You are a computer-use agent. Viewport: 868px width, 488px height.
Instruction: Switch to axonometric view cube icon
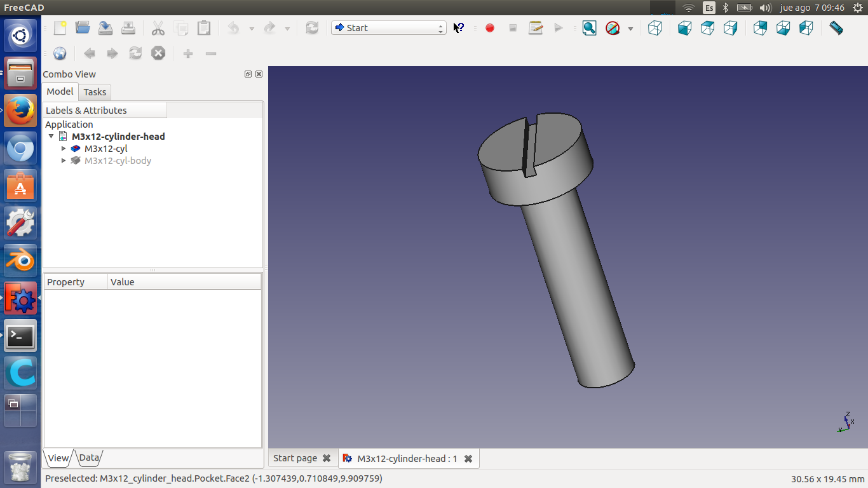(654, 28)
